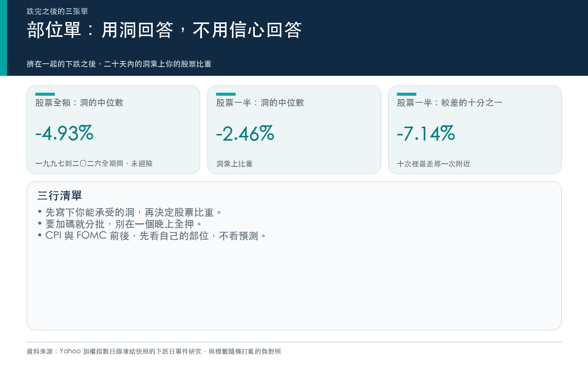Select the title 部位單：用洞回答，不用信心回答

coord(164,30)
